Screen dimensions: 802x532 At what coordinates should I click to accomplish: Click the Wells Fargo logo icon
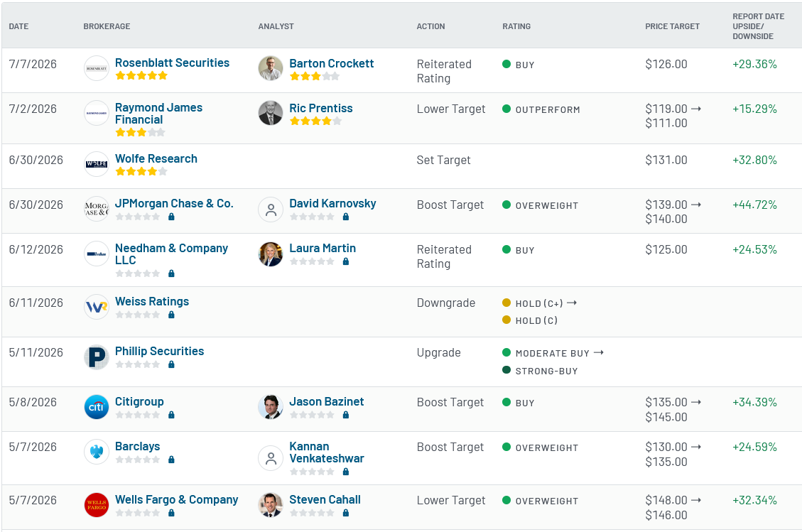(96, 505)
